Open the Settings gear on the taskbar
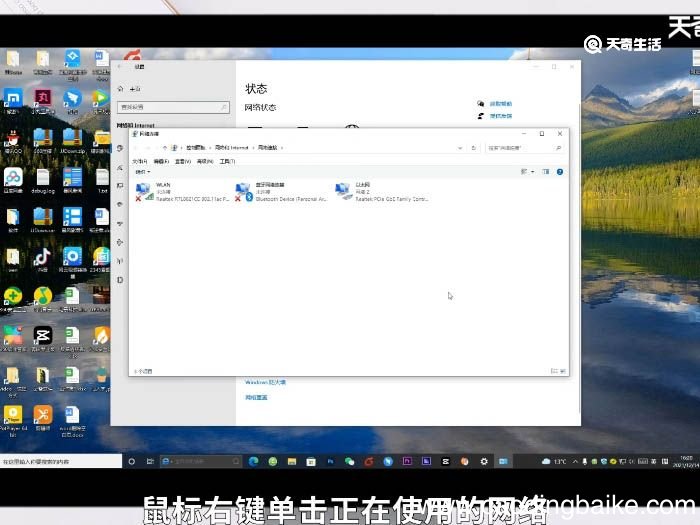This screenshot has width=700, height=525. click(x=484, y=461)
